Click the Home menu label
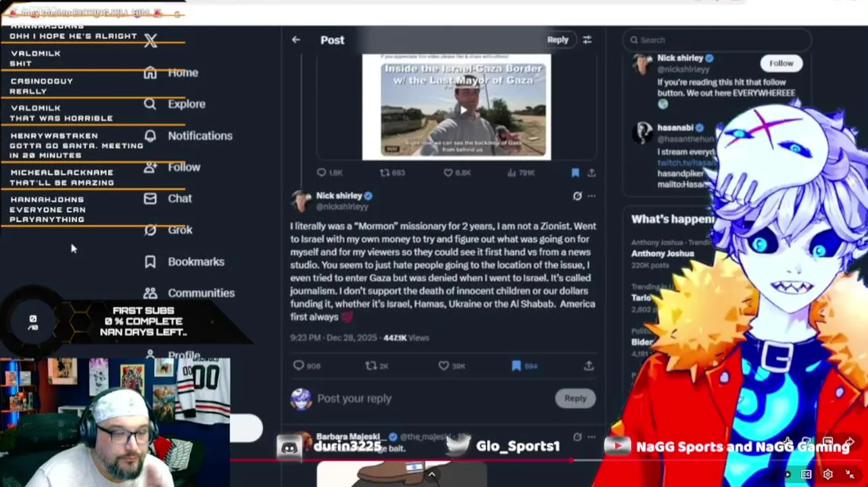Screen dimensions: 868x487 coord(183,72)
